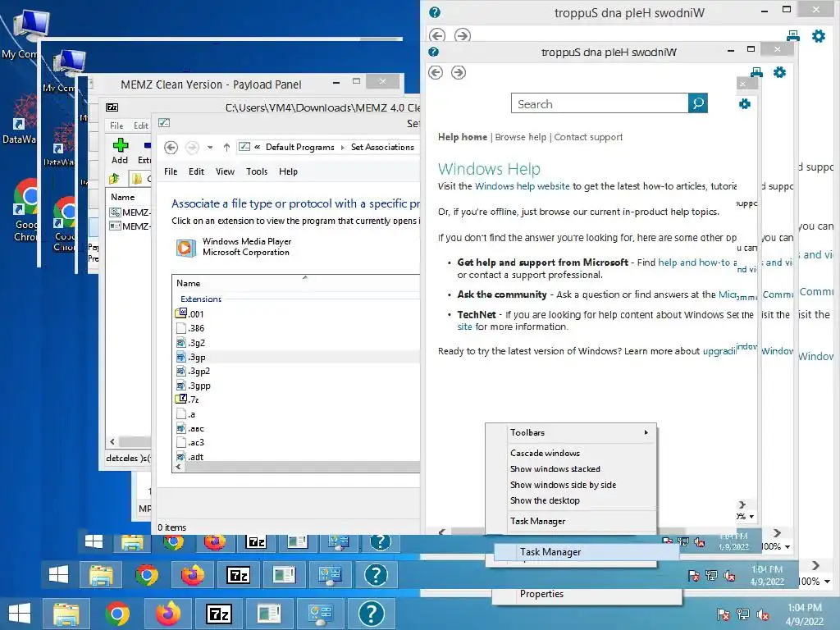Choose Show the desktop
This screenshot has height=630, width=840.
click(545, 500)
